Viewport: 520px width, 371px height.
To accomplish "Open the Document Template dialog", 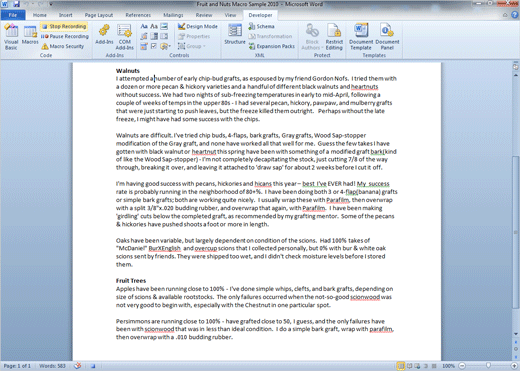I will point(361,37).
